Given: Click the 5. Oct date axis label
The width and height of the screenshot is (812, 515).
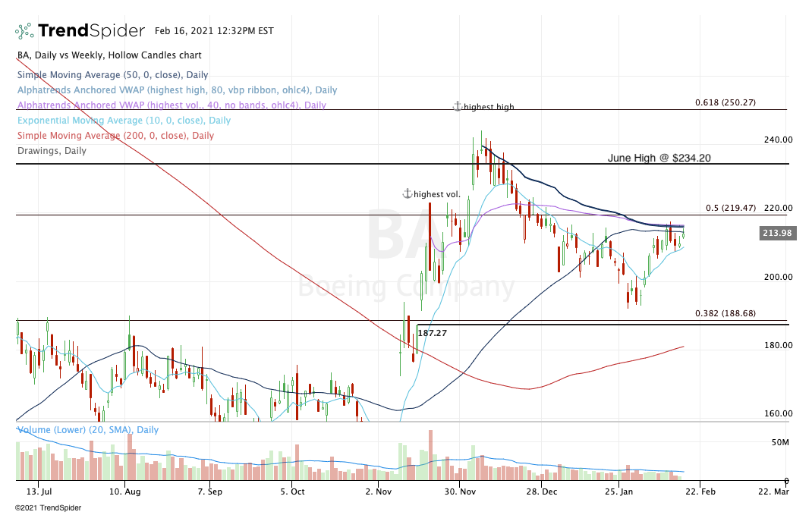Looking at the screenshot, I should point(293,491).
